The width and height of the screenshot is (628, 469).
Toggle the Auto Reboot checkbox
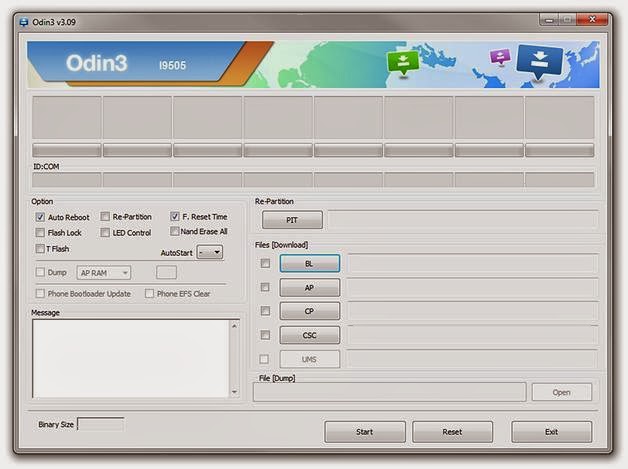(40, 217)
